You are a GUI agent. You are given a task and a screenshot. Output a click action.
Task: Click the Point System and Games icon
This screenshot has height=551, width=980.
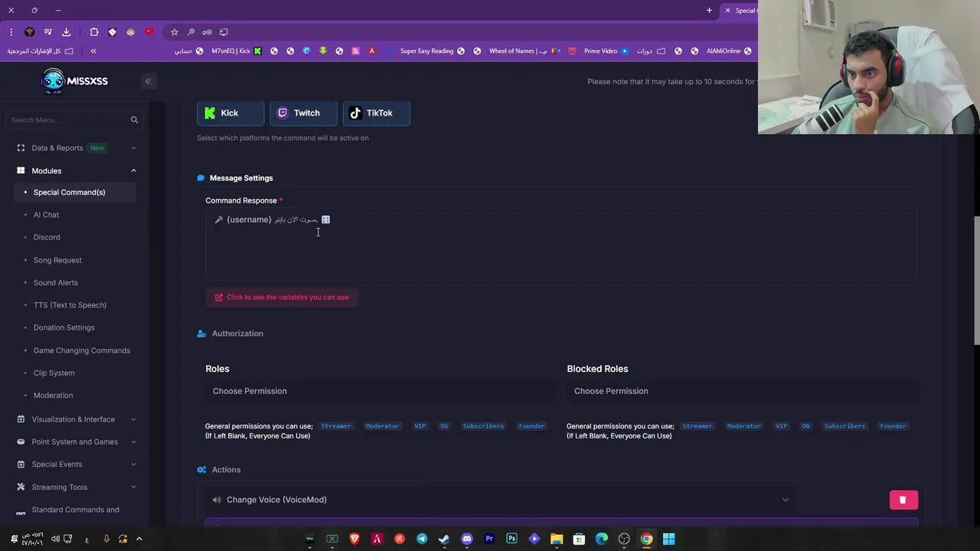tap(21, 442)
